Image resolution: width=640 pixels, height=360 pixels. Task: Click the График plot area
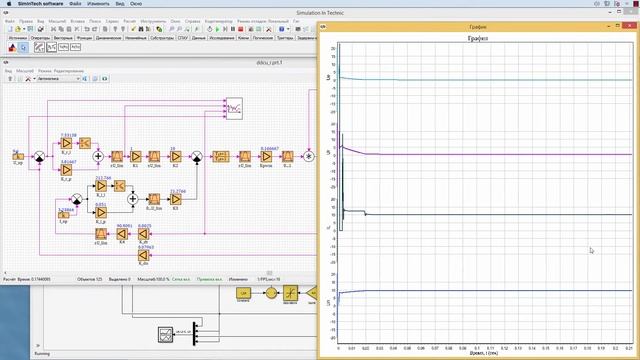click(x=485, y=193)
